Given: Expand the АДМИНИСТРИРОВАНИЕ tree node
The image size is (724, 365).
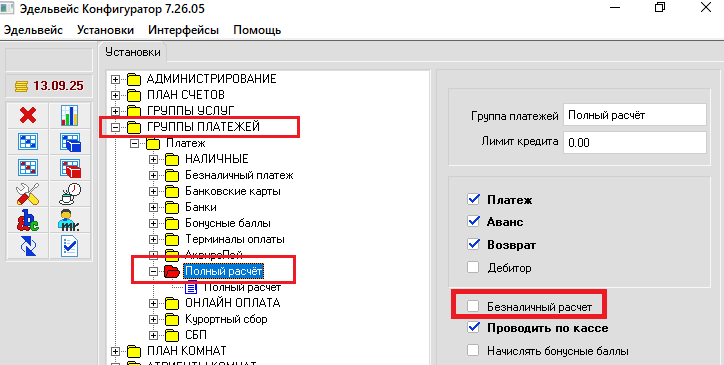Looking at the screenshot, I should tap(115, 79).
